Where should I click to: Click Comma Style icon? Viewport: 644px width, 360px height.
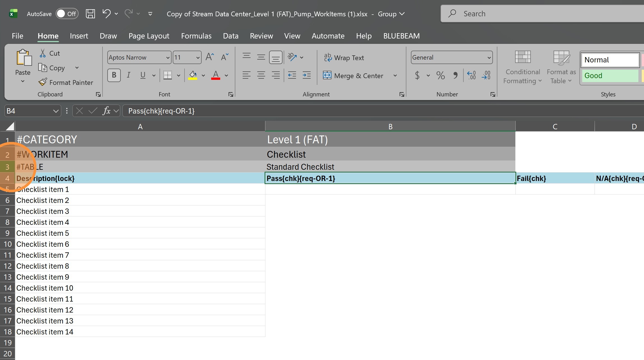[455, 75]
